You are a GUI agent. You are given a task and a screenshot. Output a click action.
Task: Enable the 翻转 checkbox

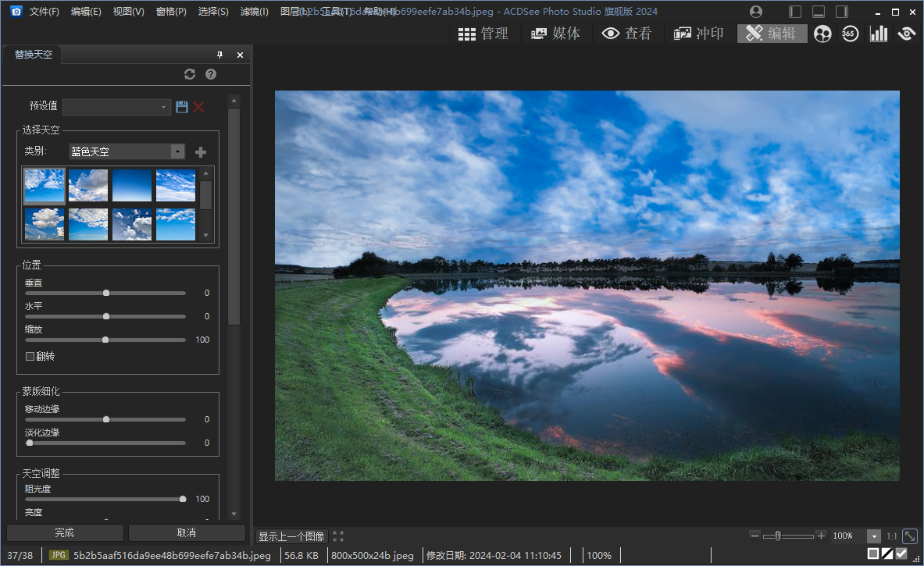[29, 356]
